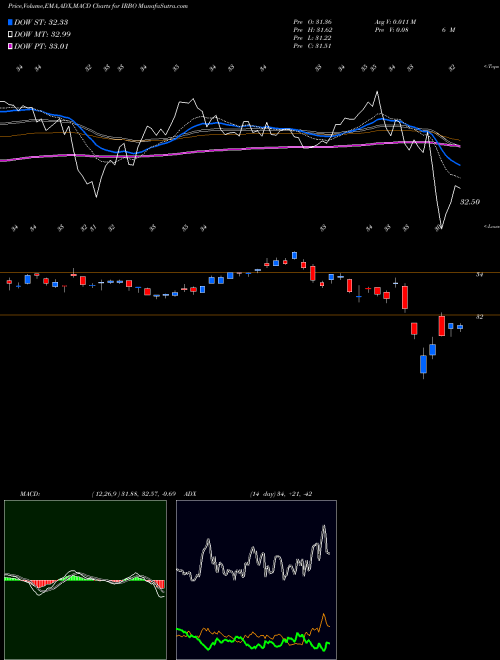Click the chart title mentioning MunafaSutra.com
The width and height of the screenshot is (500, 660).
click(x=98, y=6)
